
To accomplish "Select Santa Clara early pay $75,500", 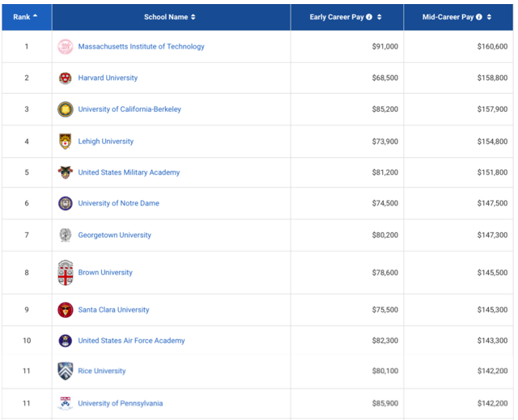I will (x=347, y=310).
